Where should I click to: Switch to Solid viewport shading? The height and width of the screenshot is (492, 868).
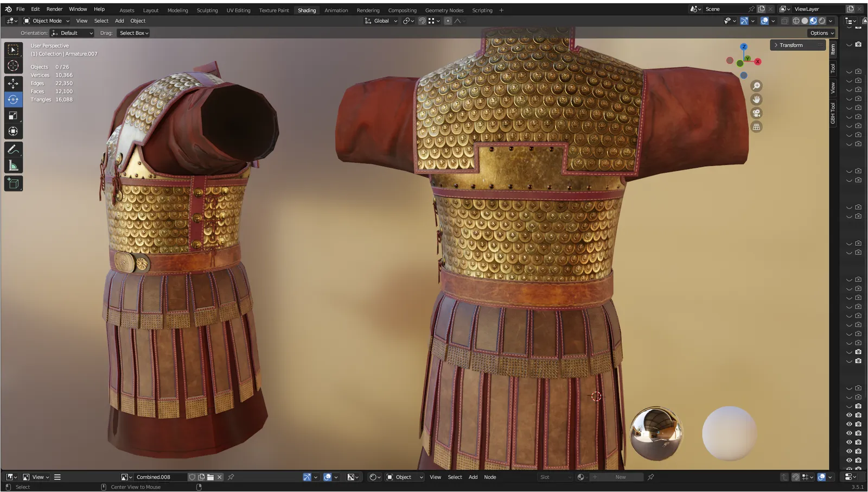pos(805,21)
